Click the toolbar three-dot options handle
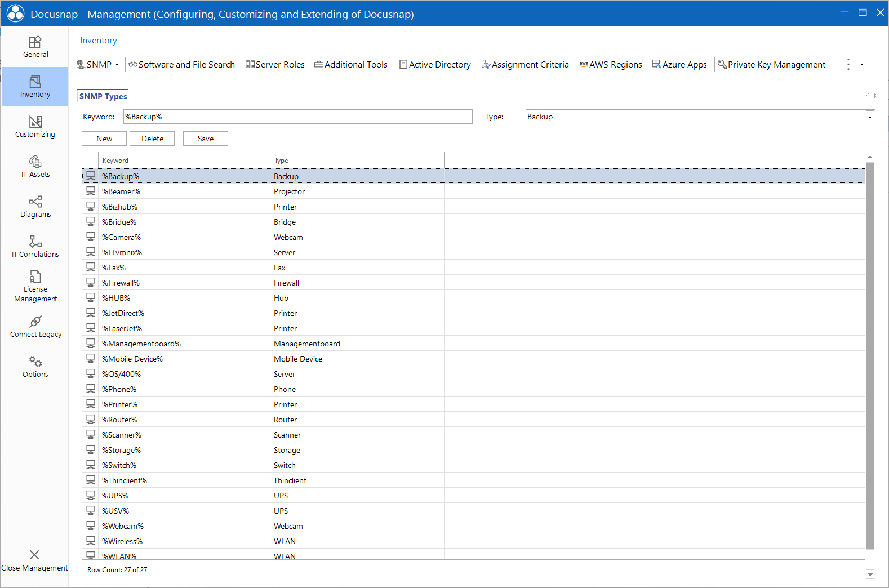Screen dimensions: 889x588 (x=848, y=65)
